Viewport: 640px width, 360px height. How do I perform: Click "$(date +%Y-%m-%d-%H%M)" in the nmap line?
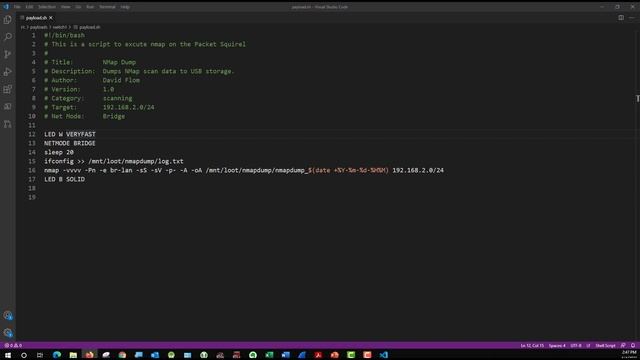click(x=349, y=170)
